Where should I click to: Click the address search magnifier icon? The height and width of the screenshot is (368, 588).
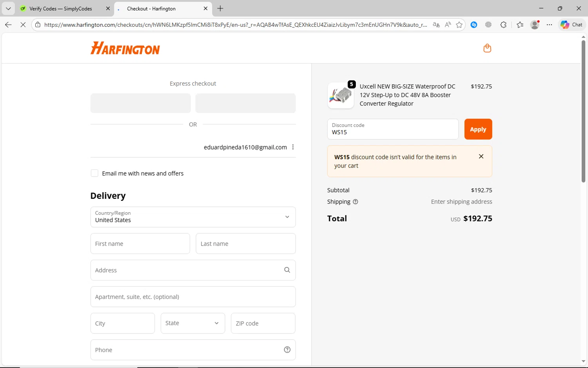tap(287, 270)
